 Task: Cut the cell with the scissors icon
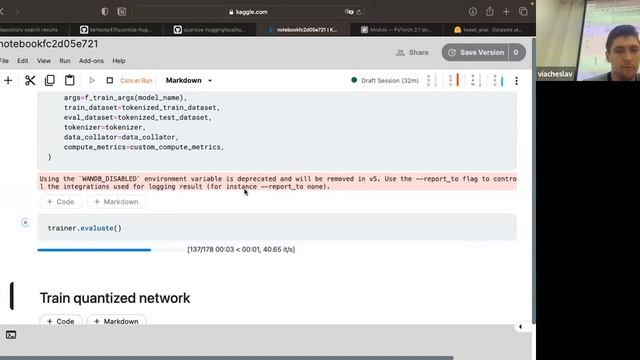30,80
